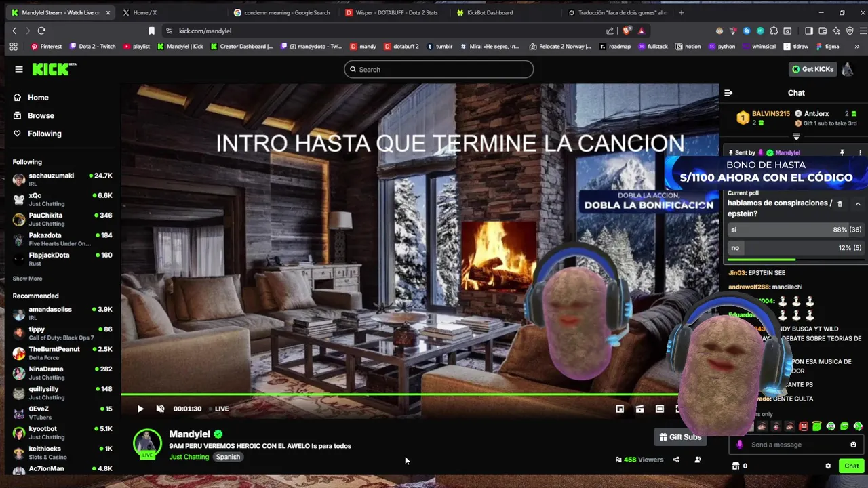Expand the gift leaderboard in chat
The height and width of the screenshot is (488, 868).
796,136
